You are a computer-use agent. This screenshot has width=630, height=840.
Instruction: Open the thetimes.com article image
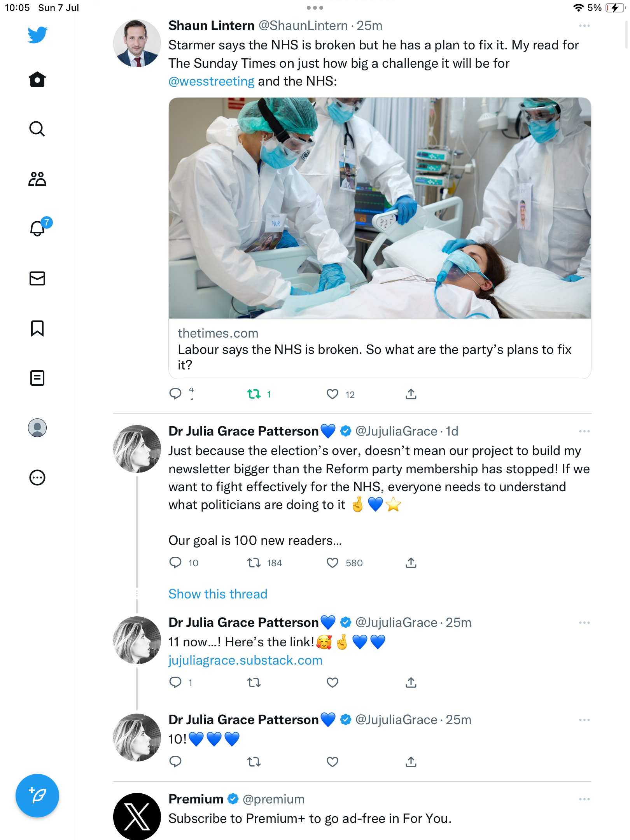coord(380,208)
